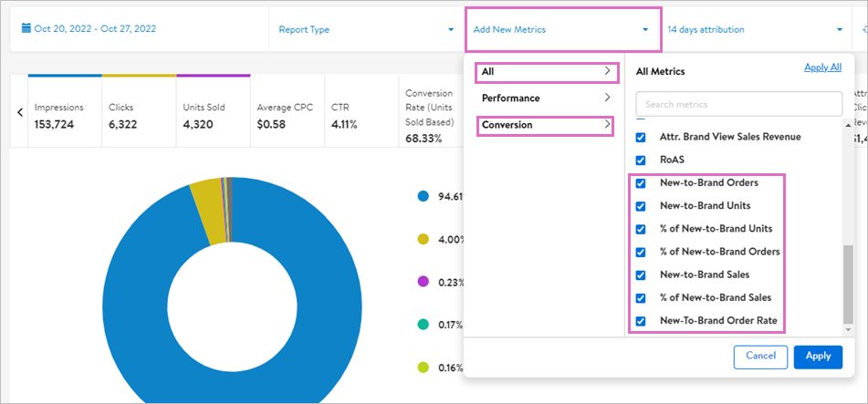Open the Conversion metrics category
The image size is (868, 404).
(545, 125)
